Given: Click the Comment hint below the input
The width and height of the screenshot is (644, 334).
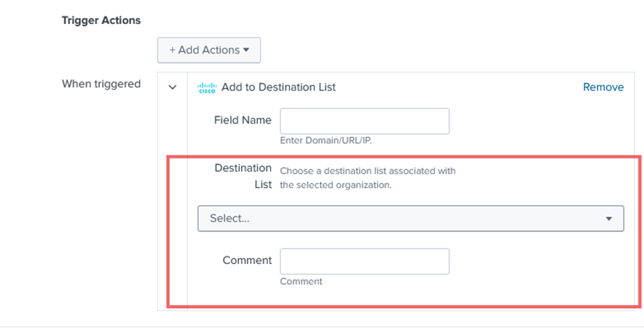Looking at the screenshot, I should pos(301,281).
